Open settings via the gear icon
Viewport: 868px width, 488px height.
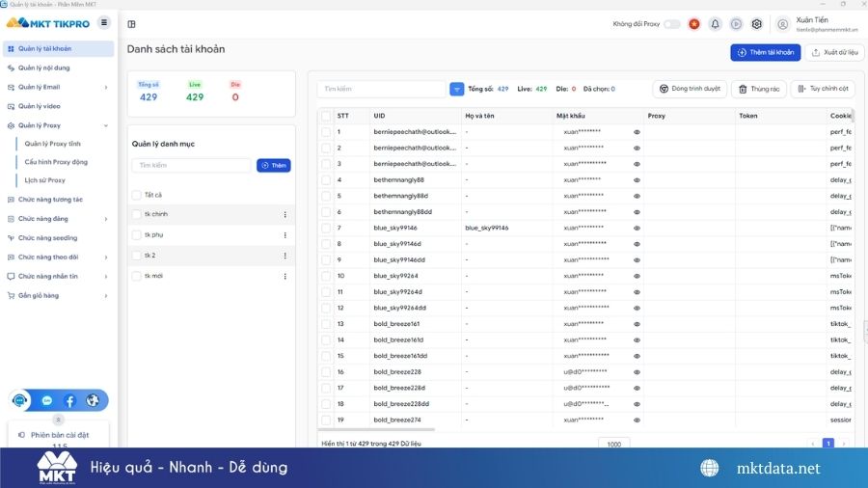pyautogui.click(x=757, y=24)
